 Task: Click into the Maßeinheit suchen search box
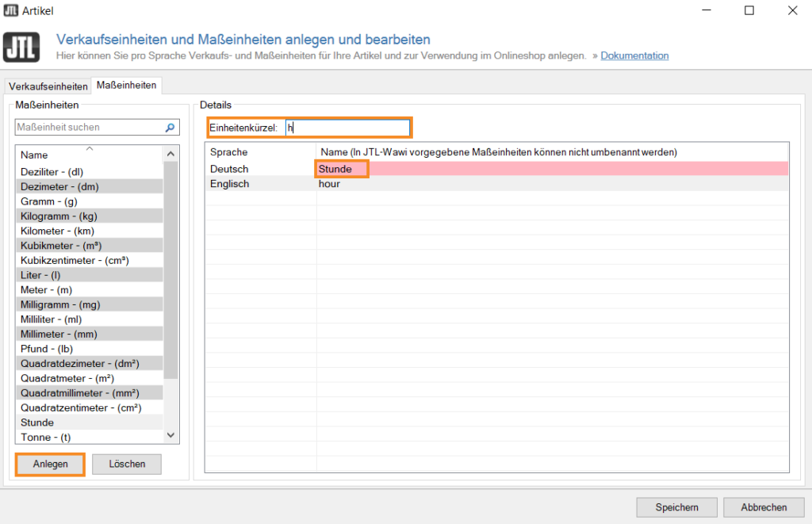[x=87, y=128]
